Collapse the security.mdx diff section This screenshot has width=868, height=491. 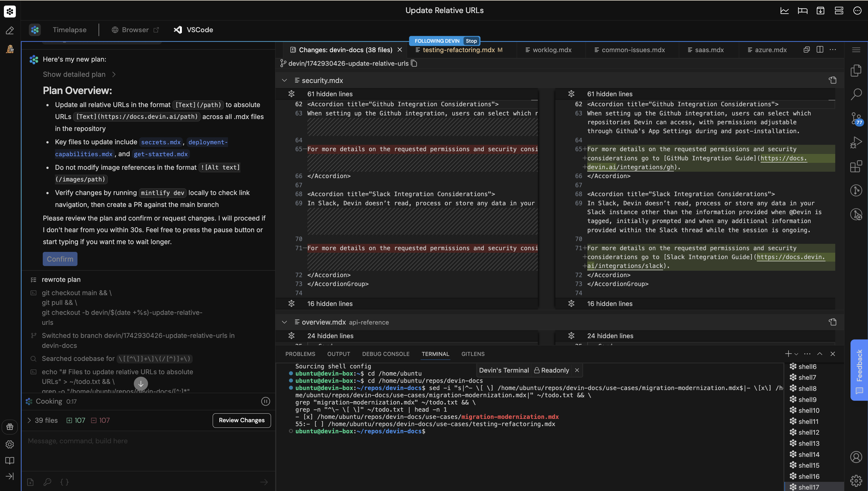(285, 80)
